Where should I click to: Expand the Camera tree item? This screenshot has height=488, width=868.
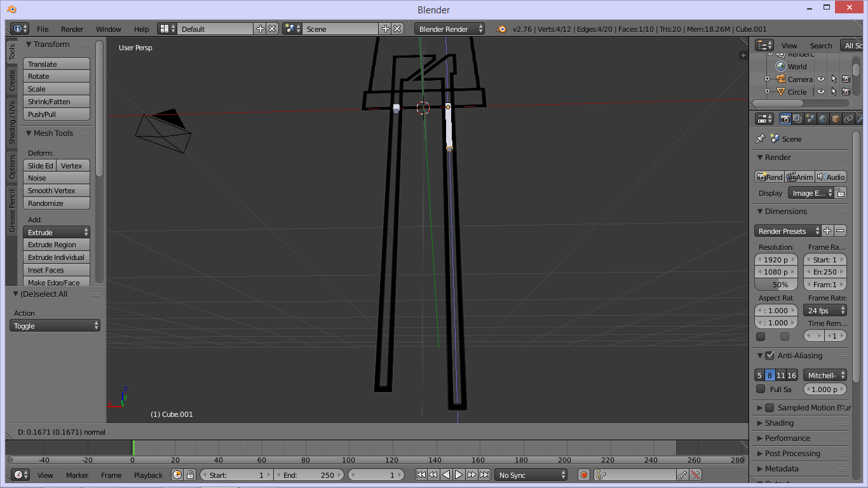(x=767, y=79)
